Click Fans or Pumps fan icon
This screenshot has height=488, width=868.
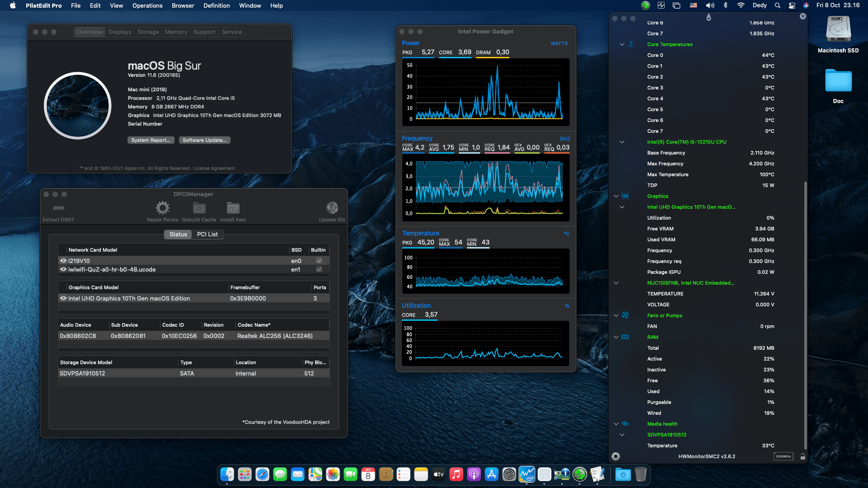[x=625, y=315]
